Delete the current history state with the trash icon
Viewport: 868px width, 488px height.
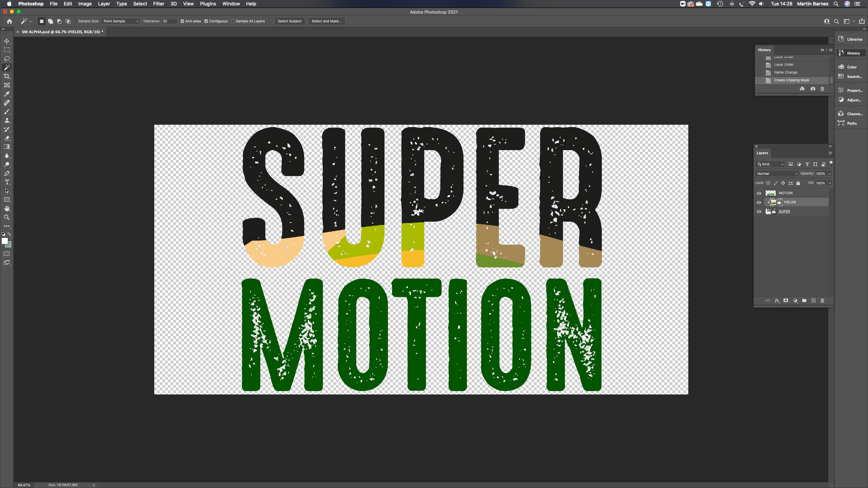(822, 89)
